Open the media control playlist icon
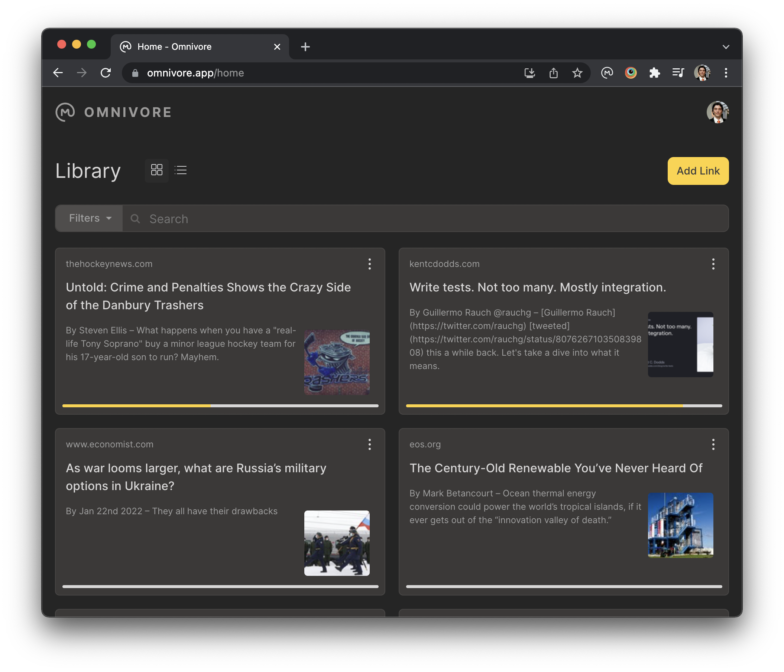This screenshot has width=784, height=672. [x=678, y=73]
